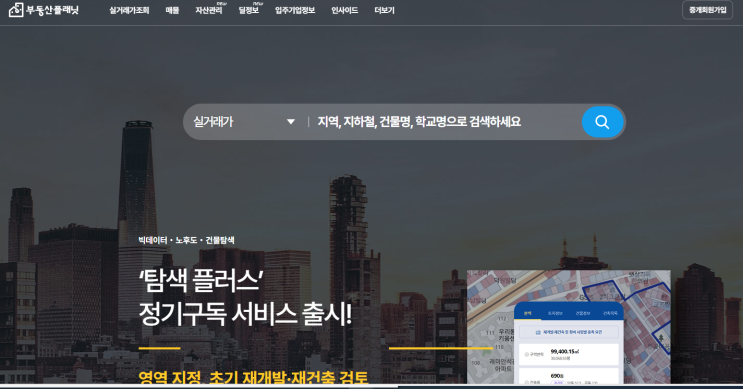The height and width of the screenshot is (389, 743).
Task: Click the 부동산플래닛 logo
Action: tap(44, 10)
